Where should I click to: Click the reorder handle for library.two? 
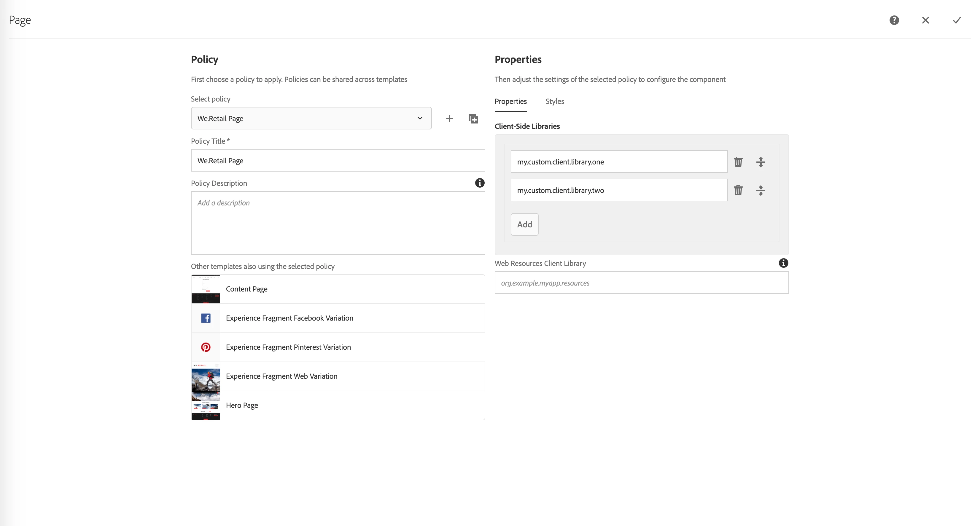click(761, 190)
